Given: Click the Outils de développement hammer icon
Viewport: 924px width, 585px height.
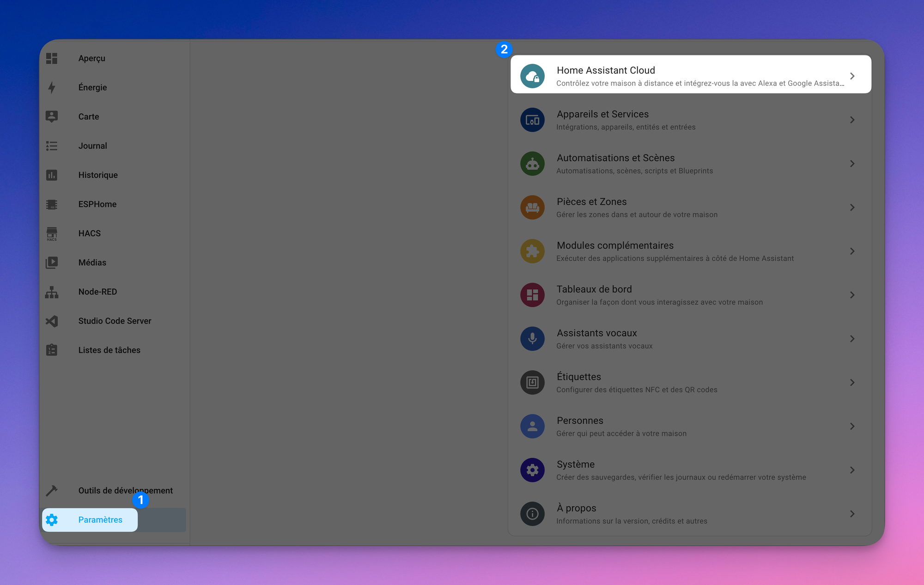Looking at the screenshot, I should (x=52, y=490).
